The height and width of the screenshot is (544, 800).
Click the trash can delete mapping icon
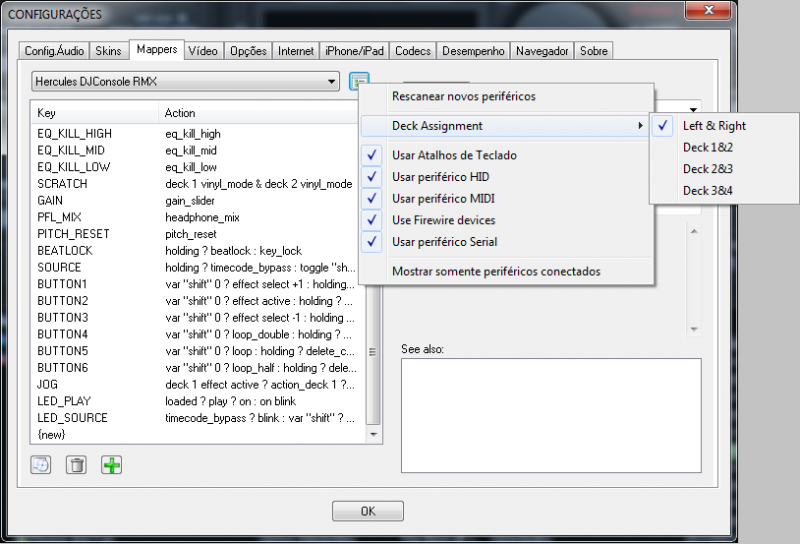[76, 465]
